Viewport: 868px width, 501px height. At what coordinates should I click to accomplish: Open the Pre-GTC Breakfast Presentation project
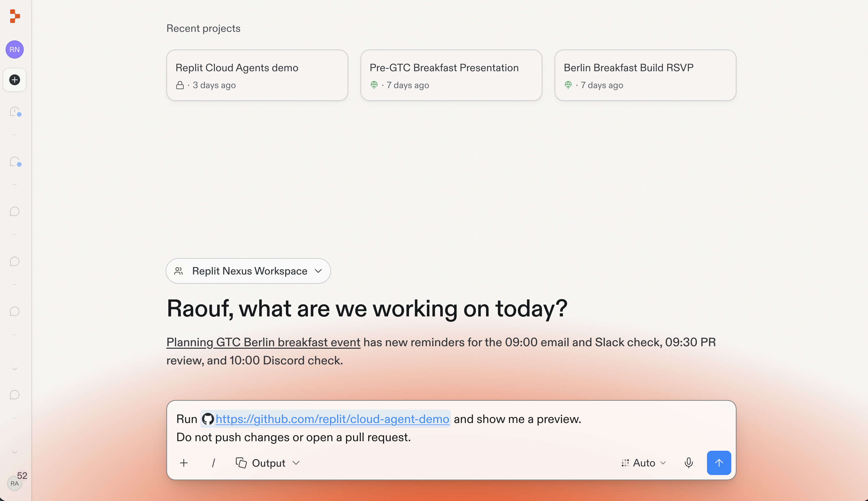pyautogui.click(x=451, y=75)
